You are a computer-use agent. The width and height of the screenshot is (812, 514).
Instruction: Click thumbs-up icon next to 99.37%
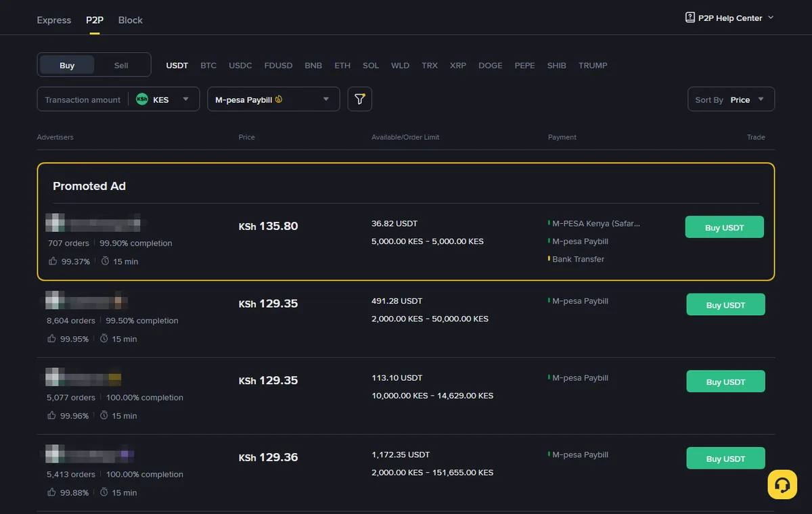point(53,261)
